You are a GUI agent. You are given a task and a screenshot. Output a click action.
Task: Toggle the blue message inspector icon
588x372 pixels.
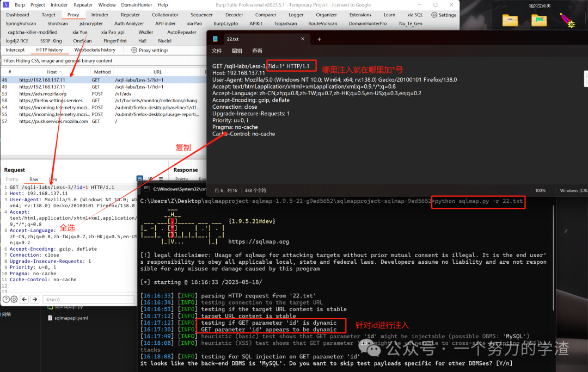[x=140, y=179]
